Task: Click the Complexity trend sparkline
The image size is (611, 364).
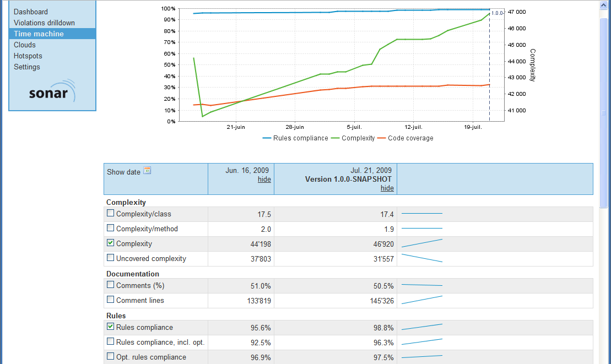Action: pyautogui.click(x=422, y=243)
